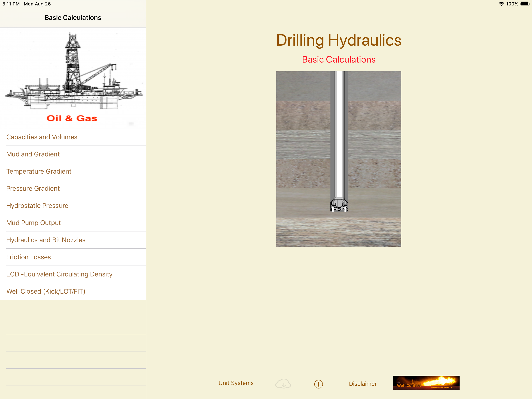Select Capacities and Volumes

point(42,137)
